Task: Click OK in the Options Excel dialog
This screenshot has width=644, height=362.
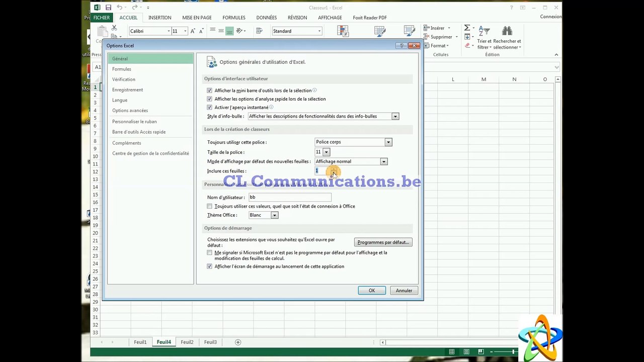Action: [x=372, y=291]
